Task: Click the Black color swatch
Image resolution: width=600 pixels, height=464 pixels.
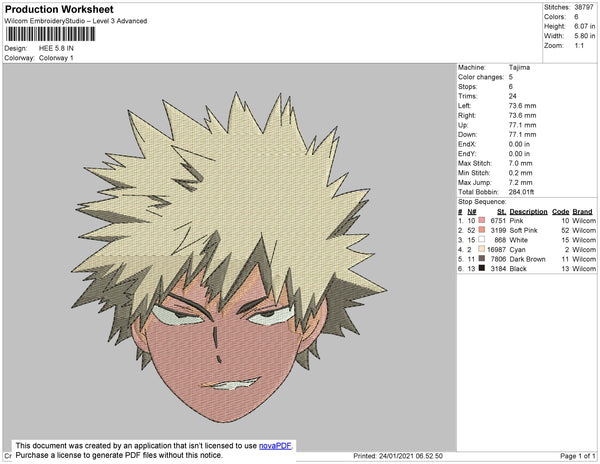Action: coord(482,268)
